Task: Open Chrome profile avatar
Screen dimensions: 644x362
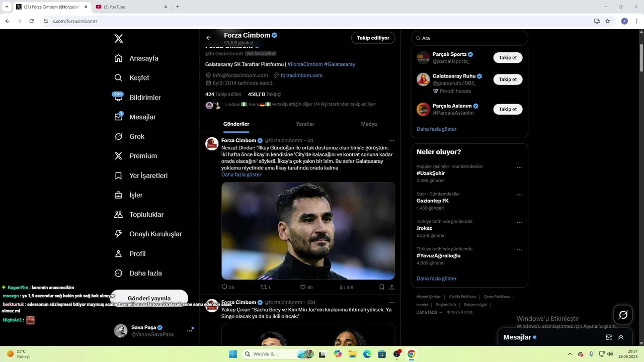Action: click(624, 21)
